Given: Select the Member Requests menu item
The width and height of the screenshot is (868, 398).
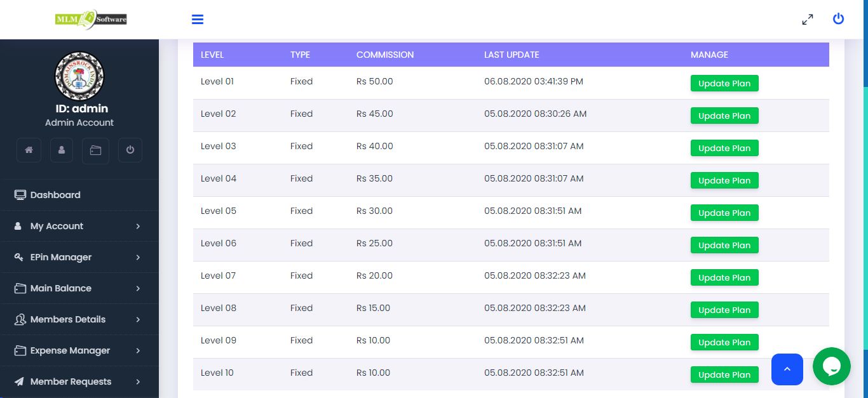Looking at the screenshot, I should point(79,381).
